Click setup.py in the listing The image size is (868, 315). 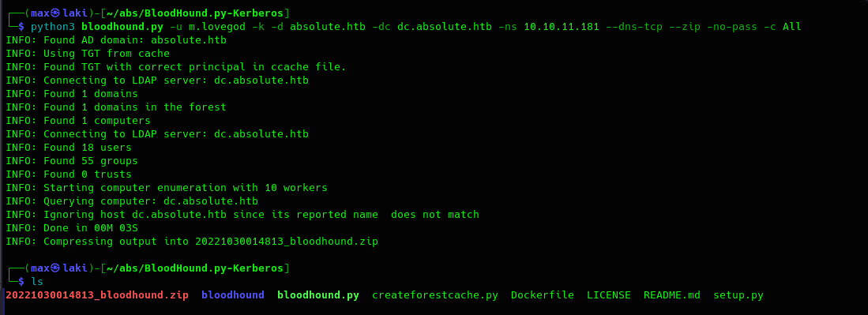click(738, 295)
